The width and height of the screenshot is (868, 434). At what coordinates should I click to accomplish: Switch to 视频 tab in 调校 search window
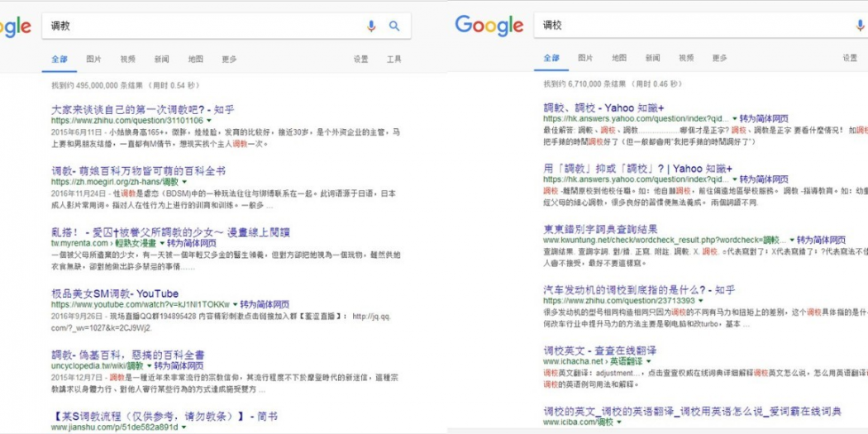point(686,58)
